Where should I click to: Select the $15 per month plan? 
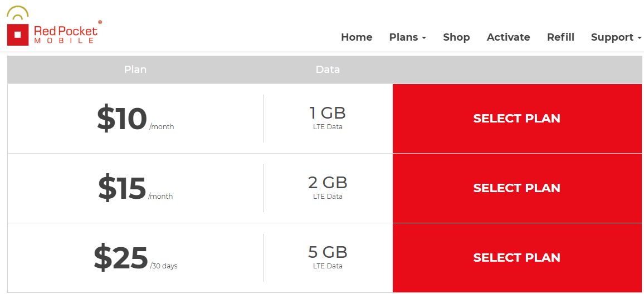pyautogui.click(x=516, y=188)
